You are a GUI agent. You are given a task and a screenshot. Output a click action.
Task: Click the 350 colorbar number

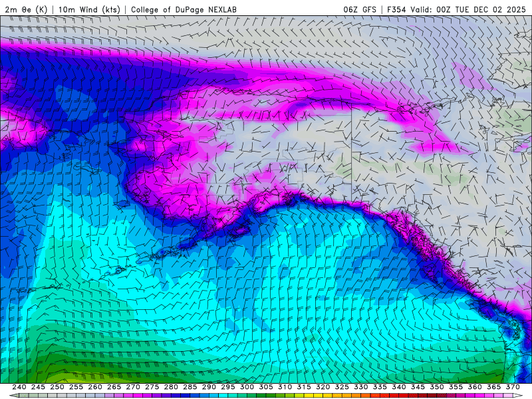437,387
